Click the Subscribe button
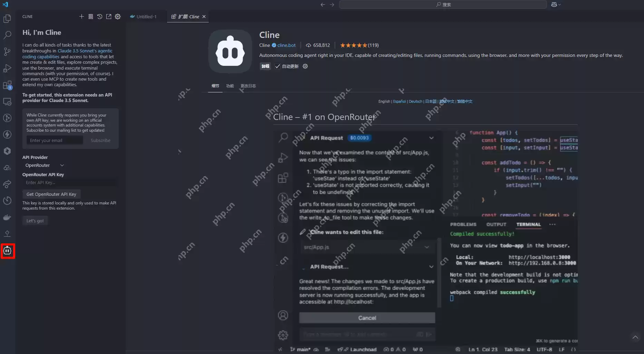Viewport: 644px width, 354px height. pos(100,140)
